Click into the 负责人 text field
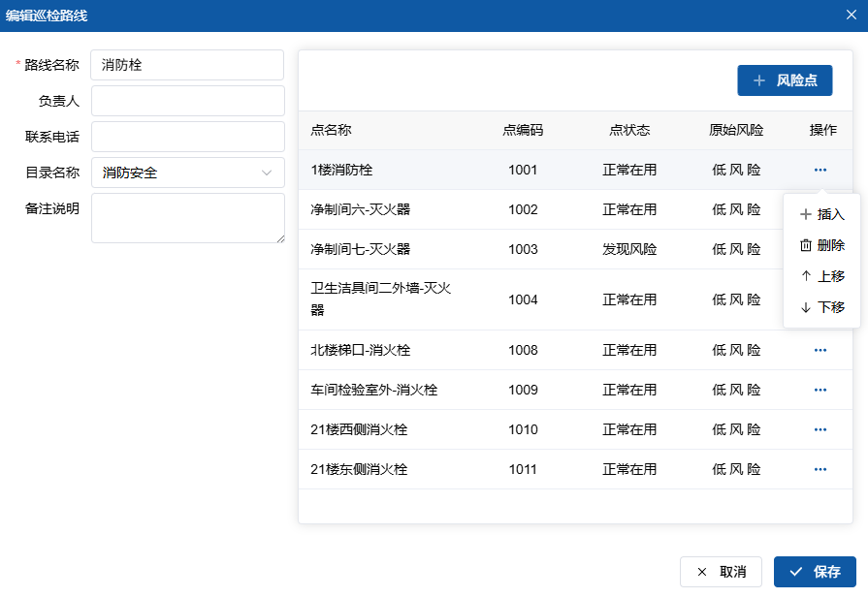 (x=187, y=101)
